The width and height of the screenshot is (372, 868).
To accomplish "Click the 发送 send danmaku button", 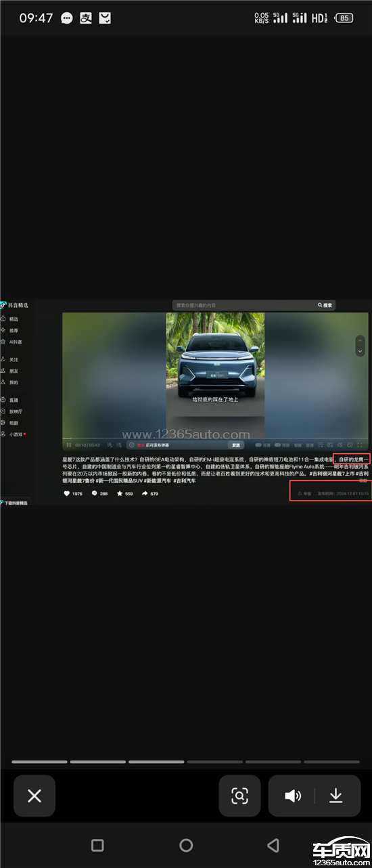I will point(236,445).
